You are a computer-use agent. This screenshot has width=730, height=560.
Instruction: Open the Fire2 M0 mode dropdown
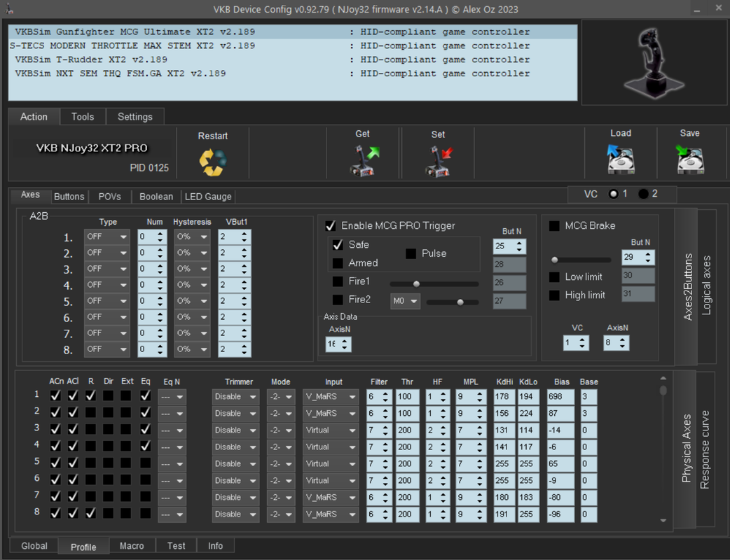click(405, 301)
